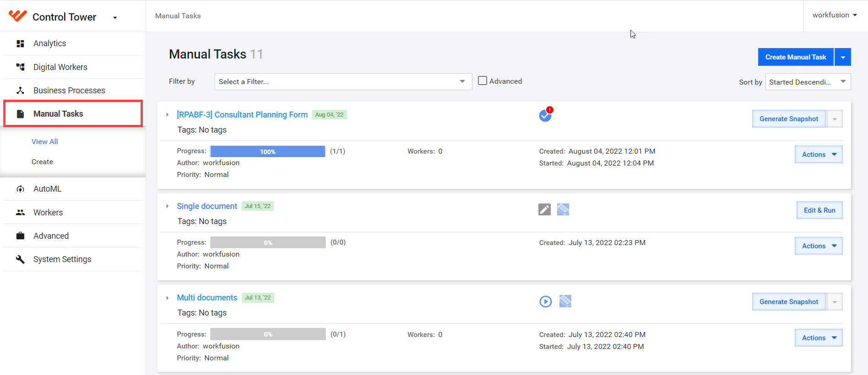Expand the Multi documents task row
868x375 pixels.
point(168,298)
